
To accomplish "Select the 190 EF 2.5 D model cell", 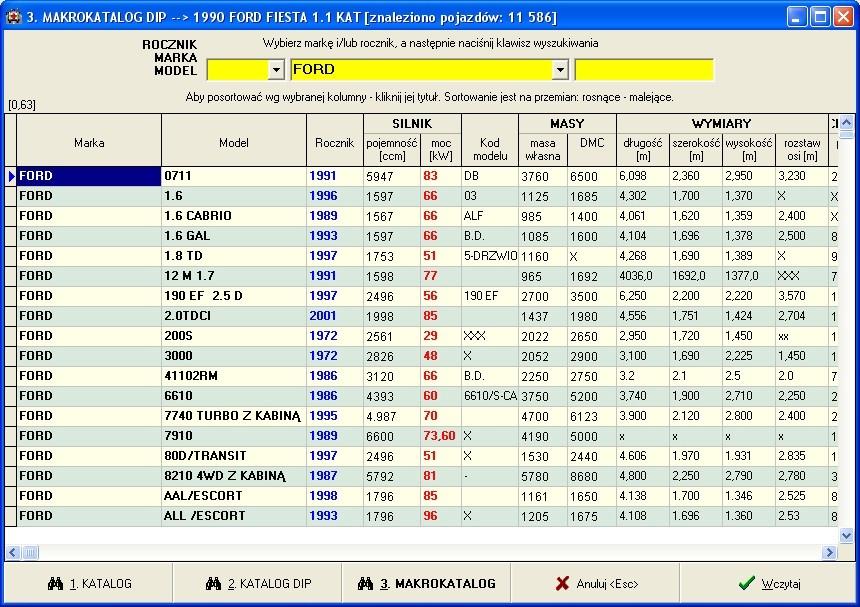I will click(x=234, y=296).
